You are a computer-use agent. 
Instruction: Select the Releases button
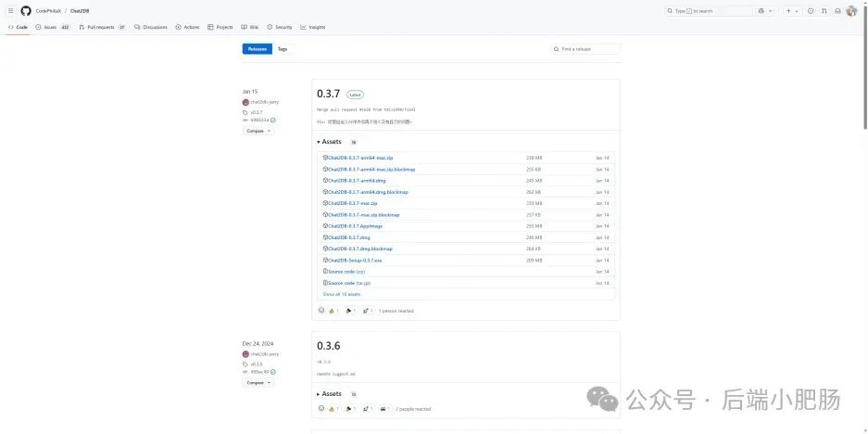click(x=258, y=49)
